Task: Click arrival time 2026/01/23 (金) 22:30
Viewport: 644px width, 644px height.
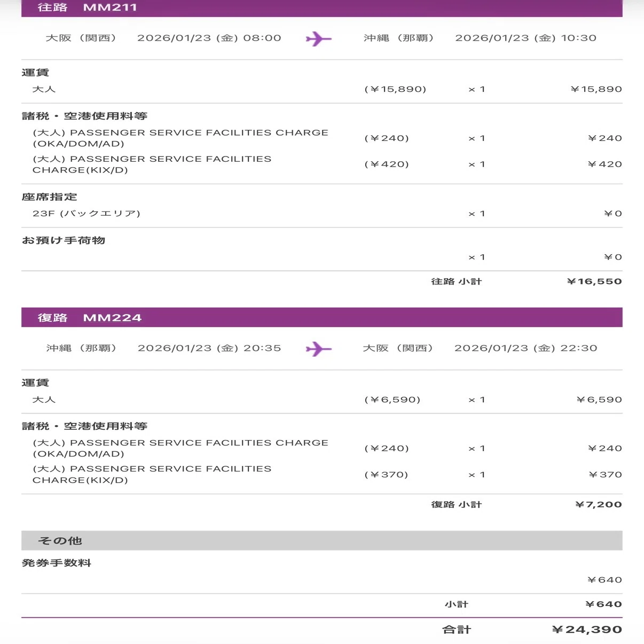Action: 526,348
